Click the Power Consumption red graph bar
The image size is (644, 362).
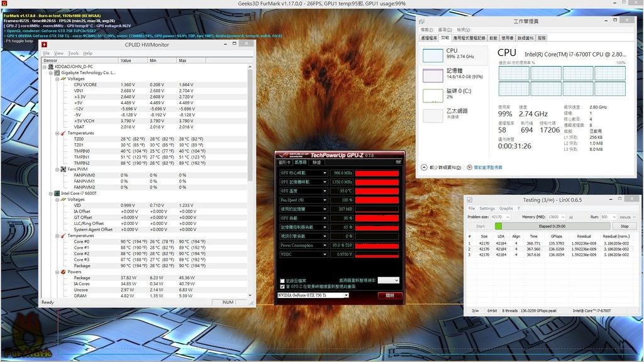click(x=377, y=246)
